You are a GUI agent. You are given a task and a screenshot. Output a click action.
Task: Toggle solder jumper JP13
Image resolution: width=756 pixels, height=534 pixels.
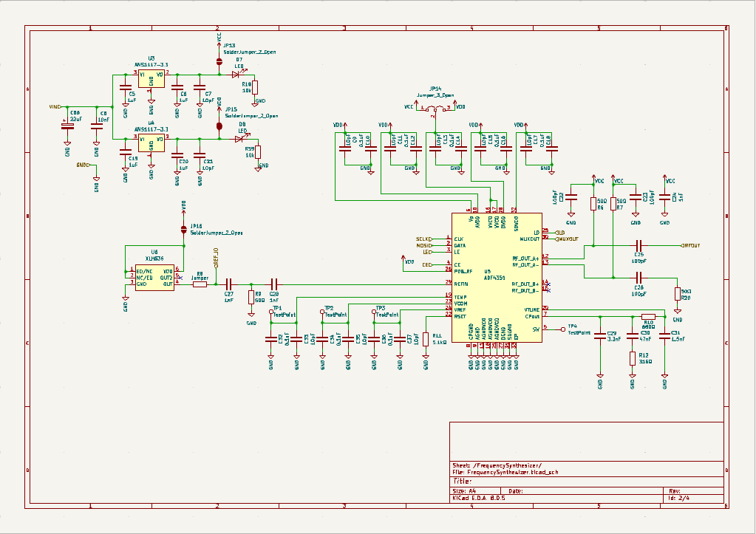[x=219, y=61]
